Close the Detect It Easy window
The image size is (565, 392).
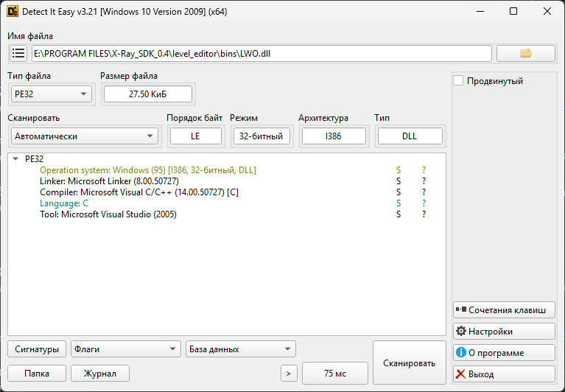click(x=547, y=12)
